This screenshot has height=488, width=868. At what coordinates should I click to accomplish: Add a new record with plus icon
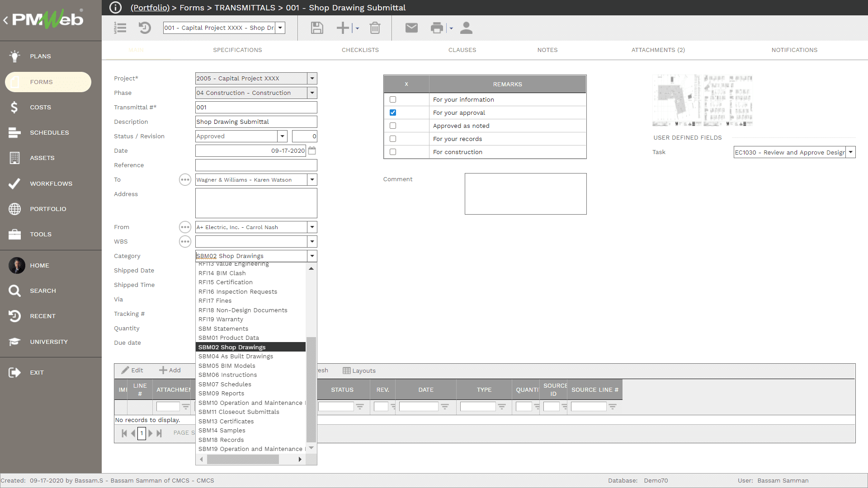pyautogui.click(x=342, y=28)
